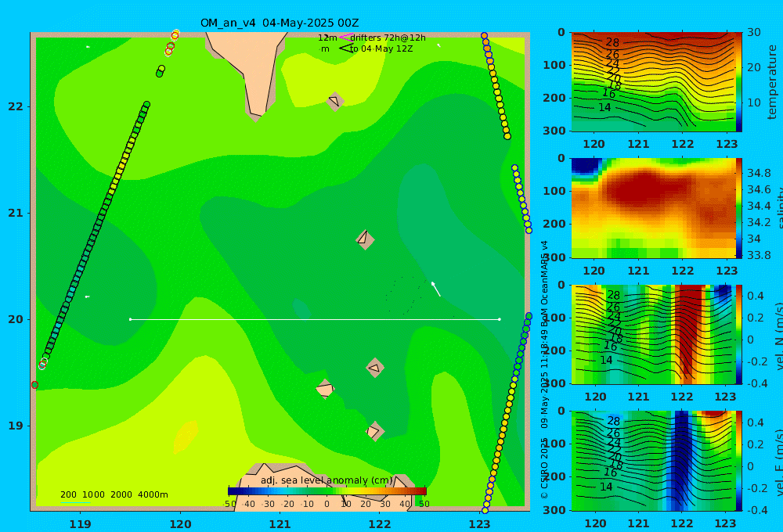Screen dimensions: 783x532
Task: Click the latitude label 21 on the map
Action: (x=16, y=213)
